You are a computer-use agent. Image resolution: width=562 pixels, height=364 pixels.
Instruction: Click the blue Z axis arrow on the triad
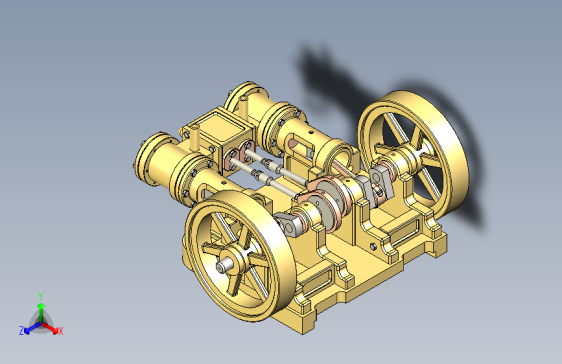pyautogui.click(x=32, y=328)
